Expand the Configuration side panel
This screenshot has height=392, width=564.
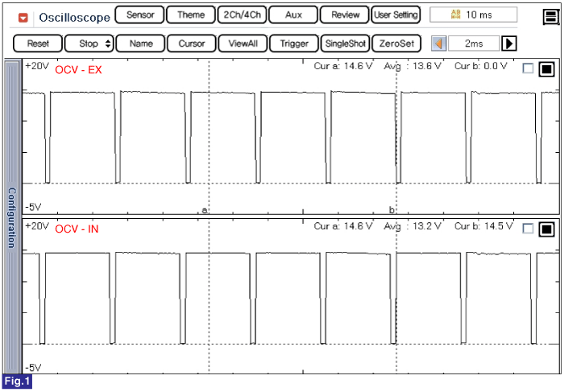(12, 217)
